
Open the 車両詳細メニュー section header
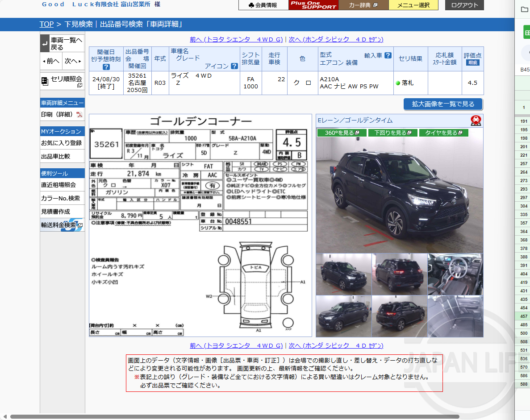[x=62, y=103]
